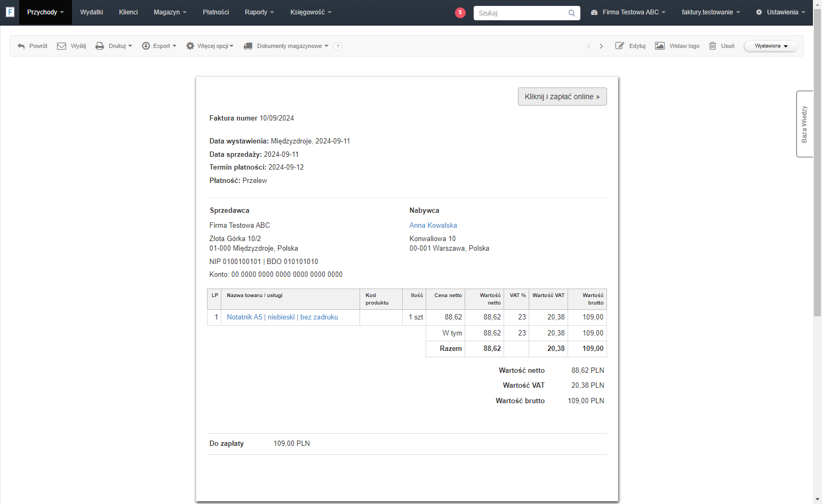This screenshot has height=504, width=822.
Task: Click the Więcej opcji gear icon
Action: pos(190,46)
